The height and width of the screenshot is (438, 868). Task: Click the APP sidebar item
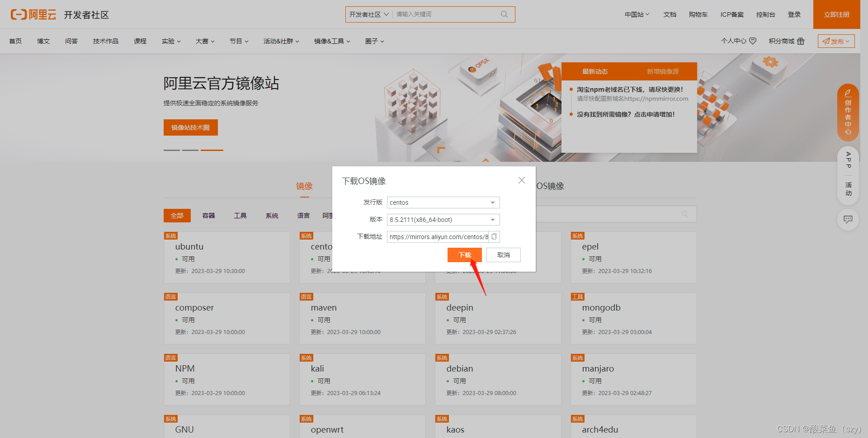pyautogui.click(x=848, y=160)
